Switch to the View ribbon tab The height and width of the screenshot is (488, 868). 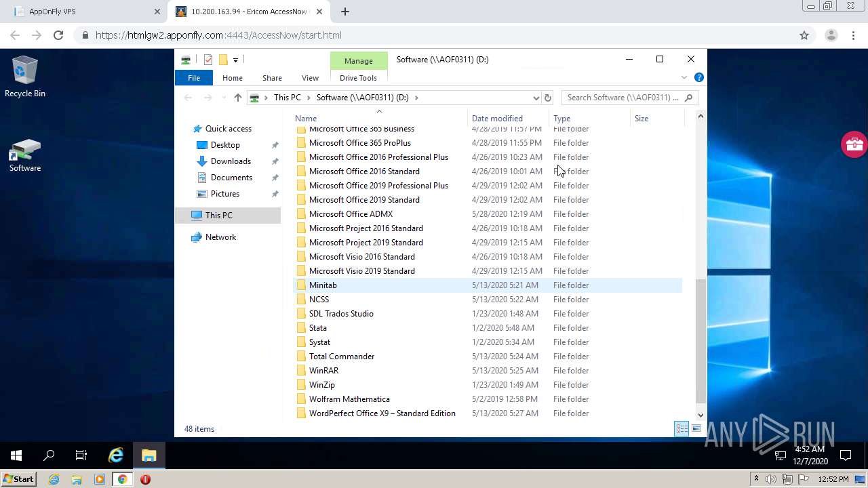310,78
